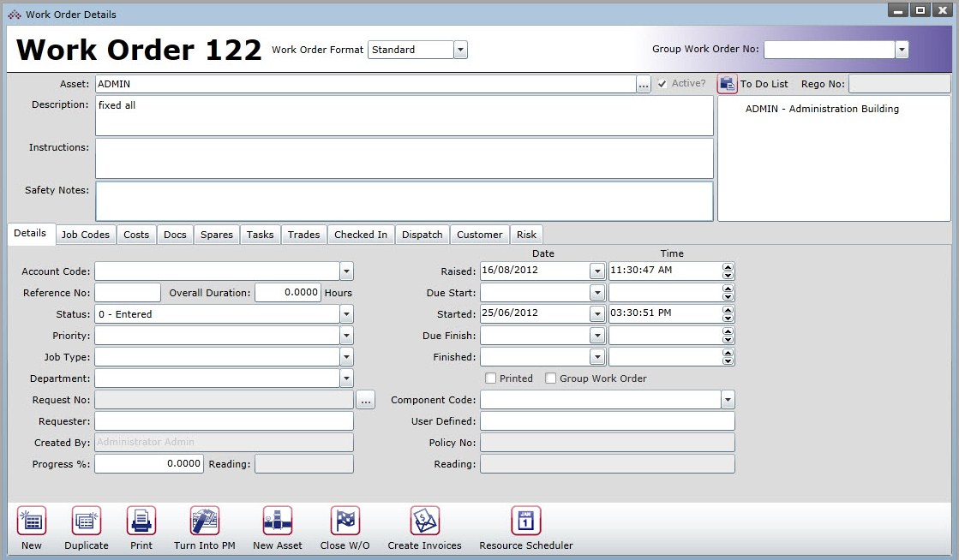Tick the Group Work Order checkbox

tap(550, 378)
